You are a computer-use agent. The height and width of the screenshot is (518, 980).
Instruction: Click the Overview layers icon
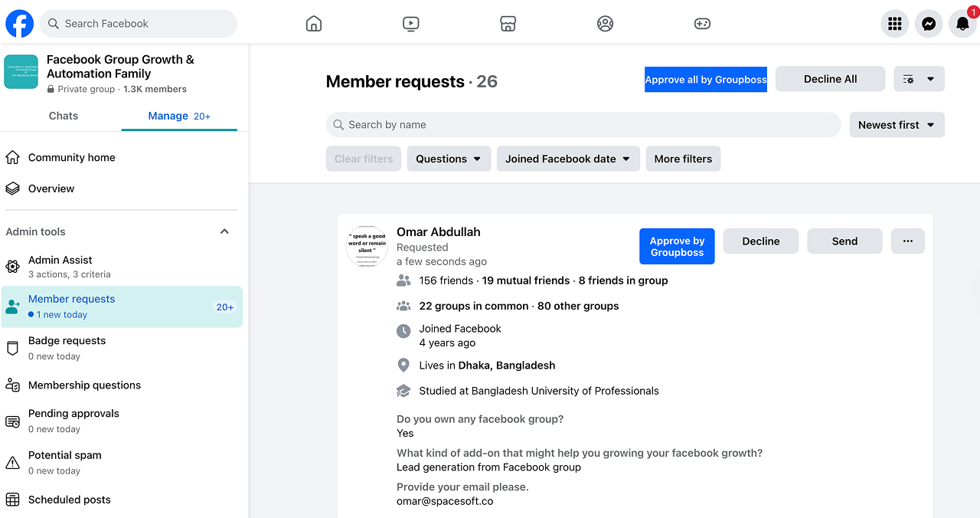[x=12, y=189]
